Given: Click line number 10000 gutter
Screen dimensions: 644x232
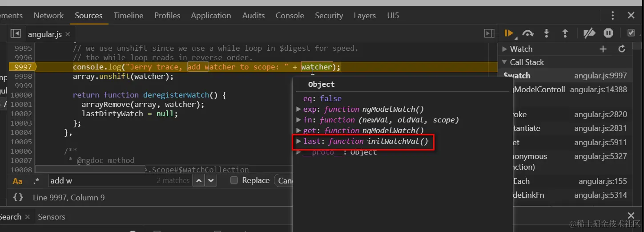Looking at the screenshot, I should [21, 95].
